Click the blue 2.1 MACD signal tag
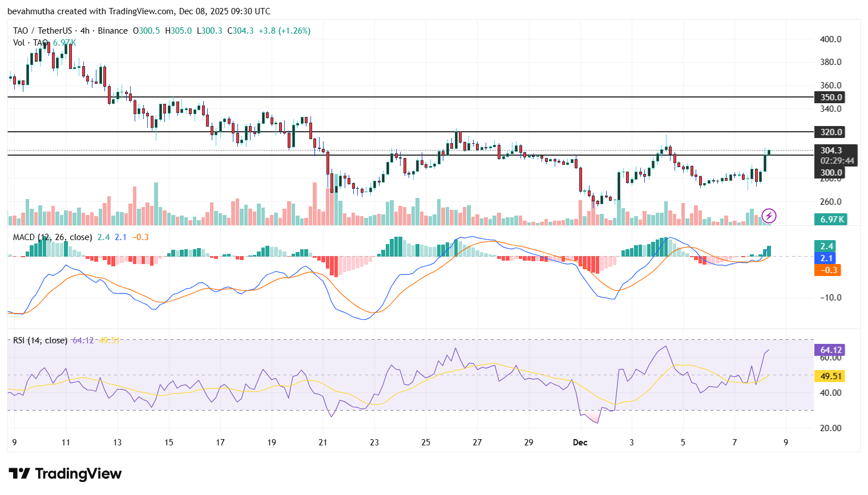The height and width of the screenshot is (495, 868). (x=825, y=258)
